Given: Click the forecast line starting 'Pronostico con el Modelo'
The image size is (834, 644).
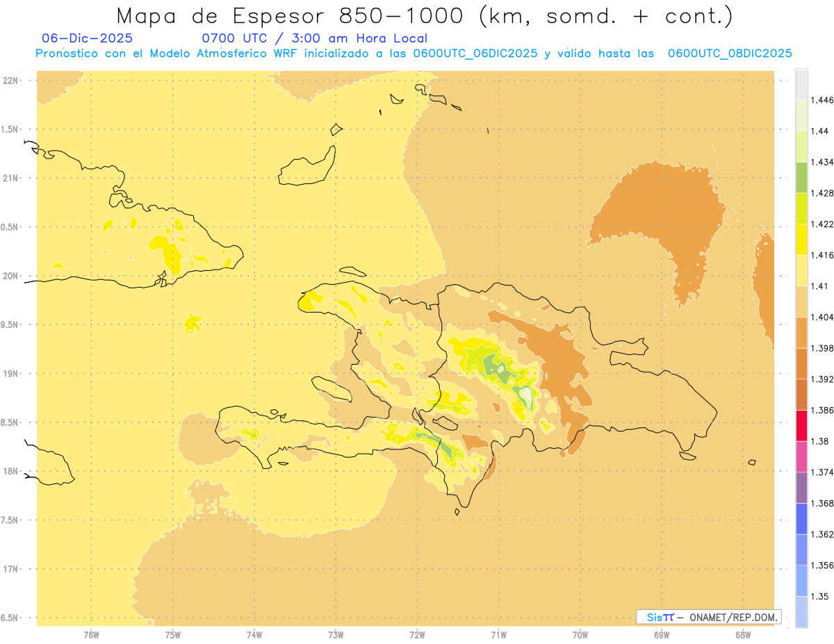Looking at the screenshot, I should (414, 53).
